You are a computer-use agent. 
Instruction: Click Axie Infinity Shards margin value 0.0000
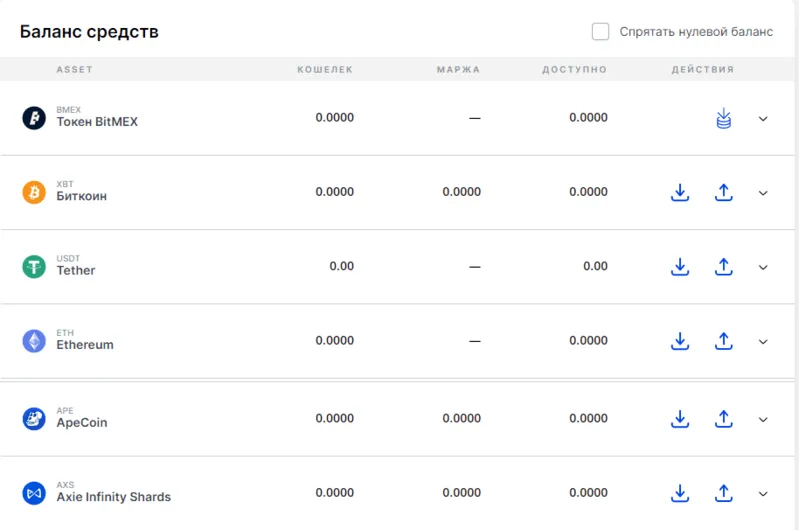462,493
